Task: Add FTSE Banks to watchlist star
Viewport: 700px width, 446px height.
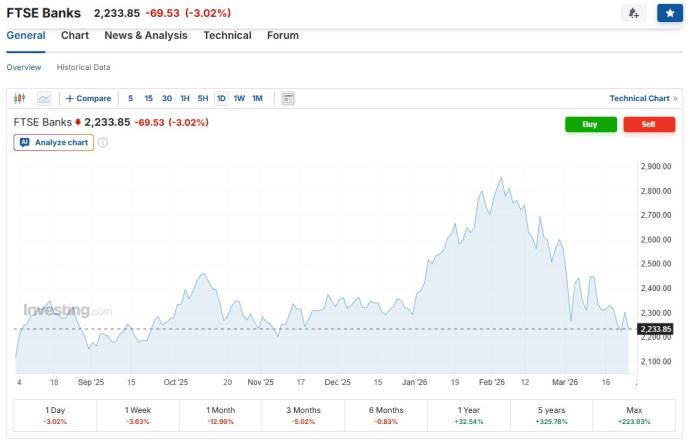Action: point(669,13)
